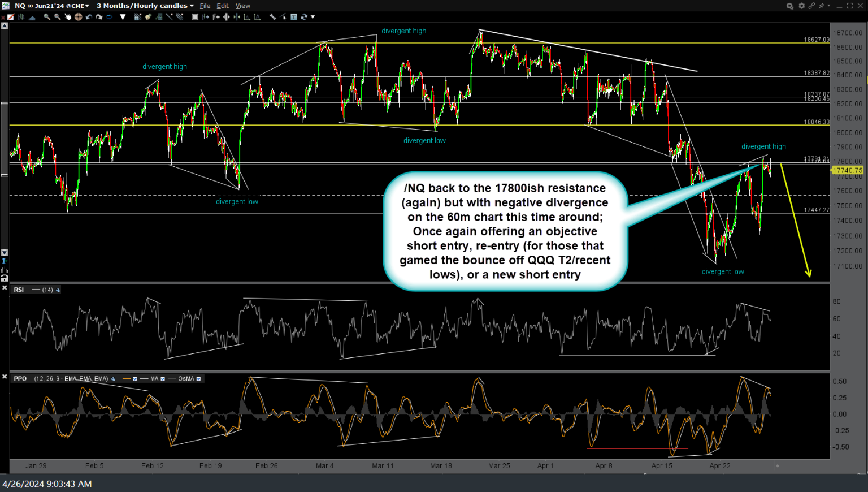The width and height of the screenshot is (868, 492).
Task: Select the hand pan tool
Action: (x=68, y=17)
